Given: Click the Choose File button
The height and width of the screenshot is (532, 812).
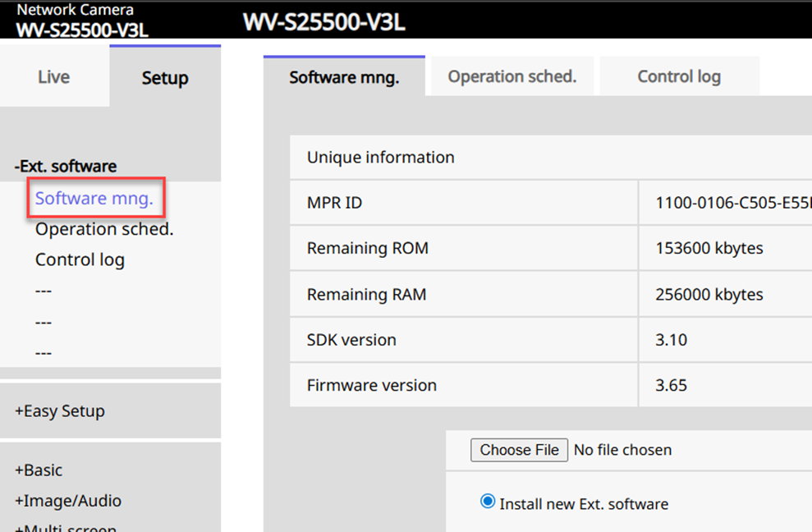Looking at the screenshot, I should [519, 450].
